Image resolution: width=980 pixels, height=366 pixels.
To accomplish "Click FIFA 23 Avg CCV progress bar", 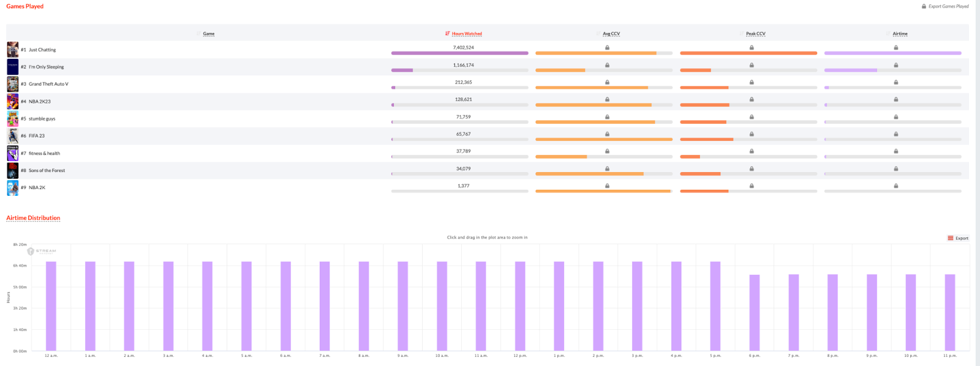I will pos(604,140).
